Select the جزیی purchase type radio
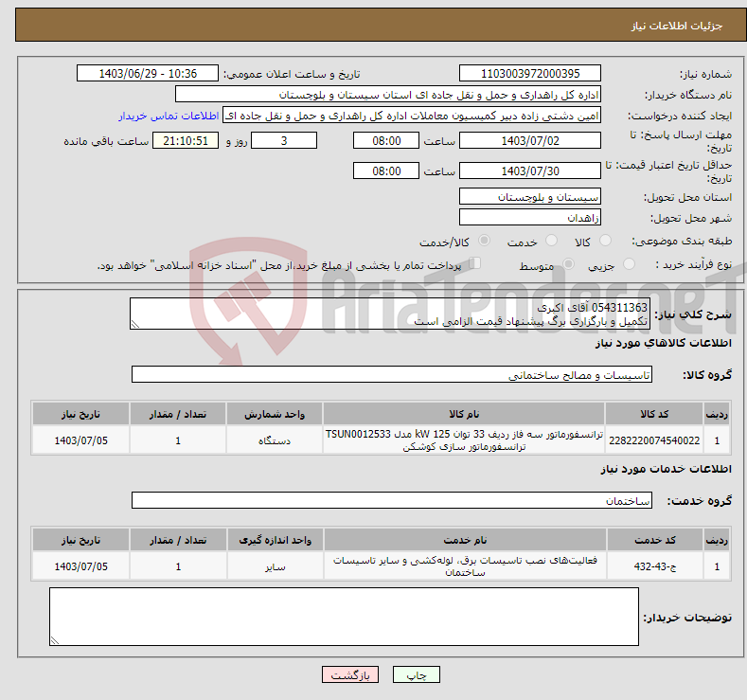Image resolution: width=747 pixels, height=700 pixels. (629, 264)
